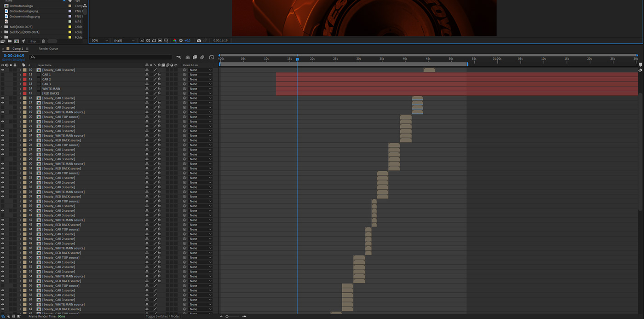Click the Shy layers hide icon

188,58
